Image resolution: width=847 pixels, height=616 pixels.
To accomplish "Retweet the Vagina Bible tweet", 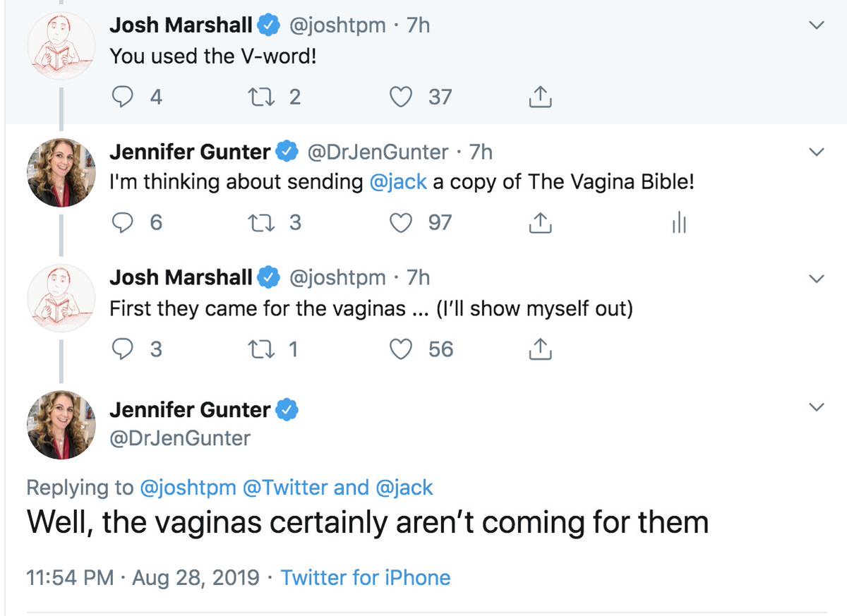I will [263, 223].
